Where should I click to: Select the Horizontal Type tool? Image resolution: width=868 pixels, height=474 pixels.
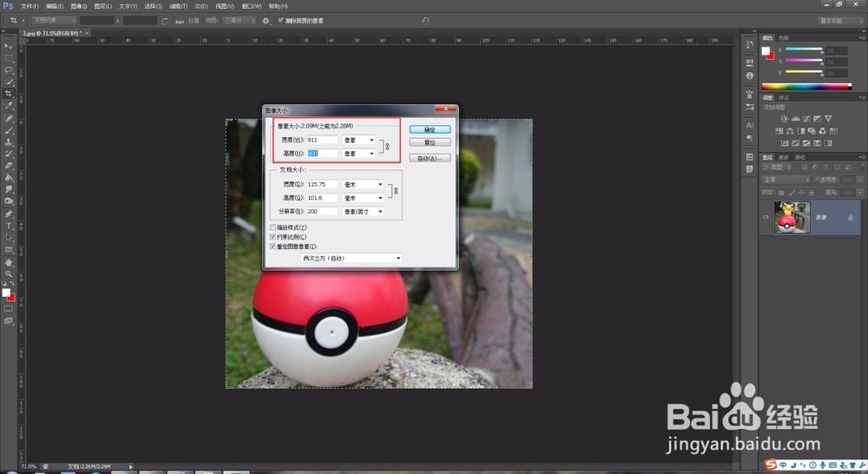tap(9, 226)
